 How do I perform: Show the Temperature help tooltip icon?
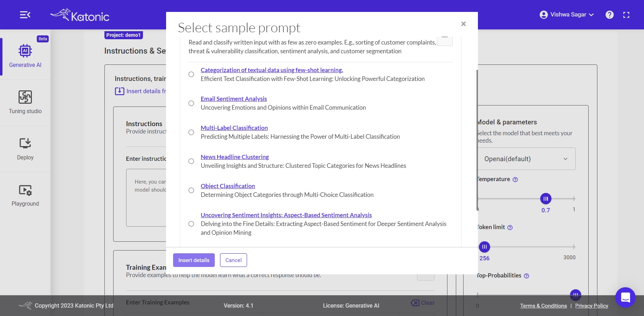(x=515, y=179)
